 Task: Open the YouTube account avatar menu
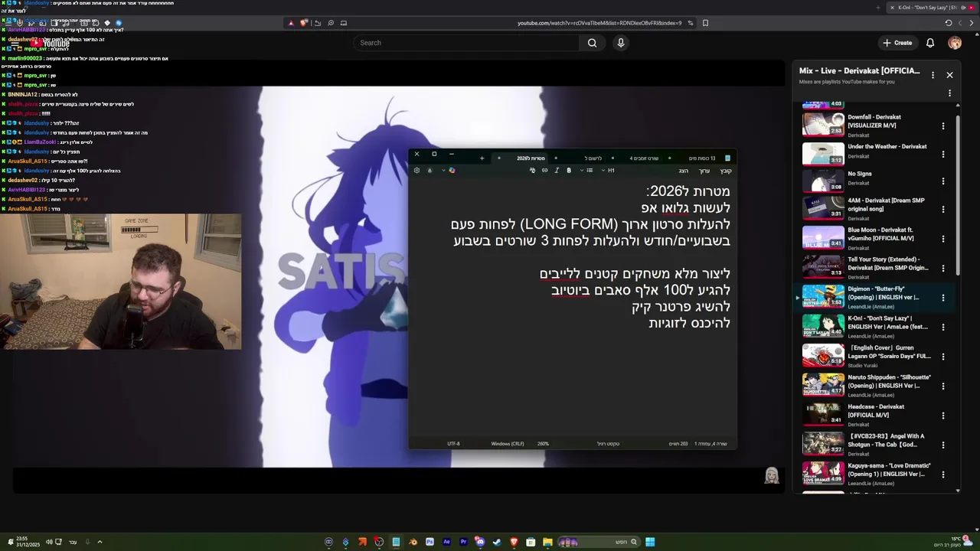click(955, 43)
